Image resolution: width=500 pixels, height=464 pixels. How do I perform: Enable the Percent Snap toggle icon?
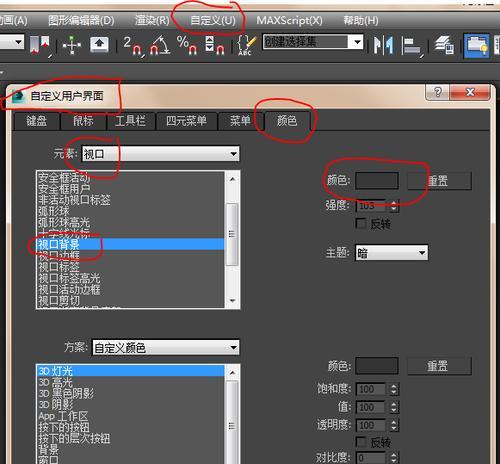tap(187, 45)
